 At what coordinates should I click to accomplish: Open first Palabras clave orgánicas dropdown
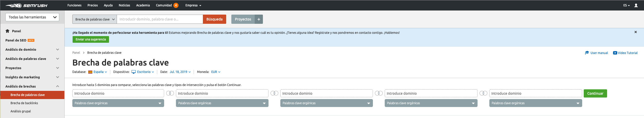pos(118,103)
